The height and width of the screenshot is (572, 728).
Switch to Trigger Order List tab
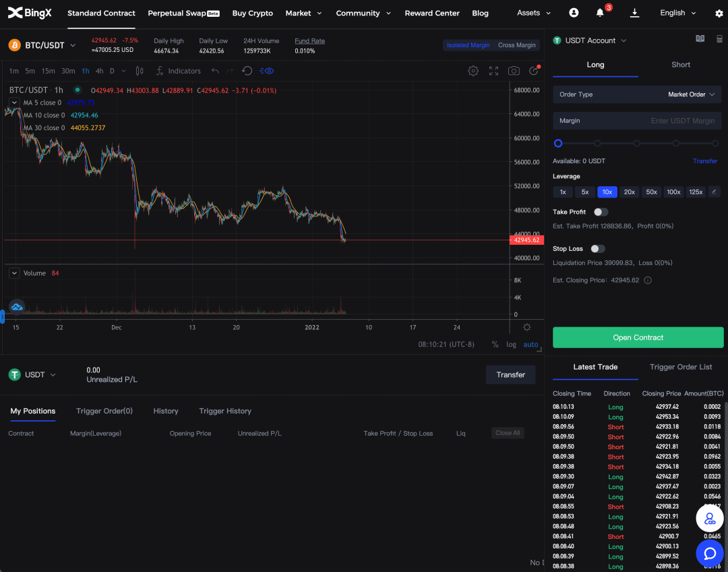point(681,367)
